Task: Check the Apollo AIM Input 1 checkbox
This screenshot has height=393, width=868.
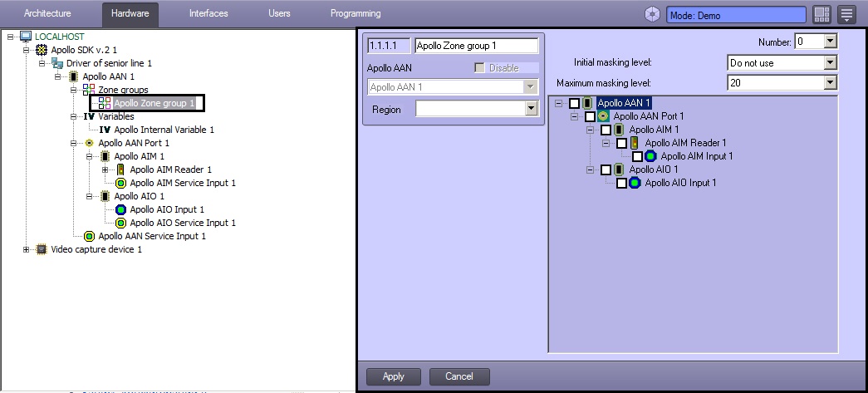Action: (638, 156)
